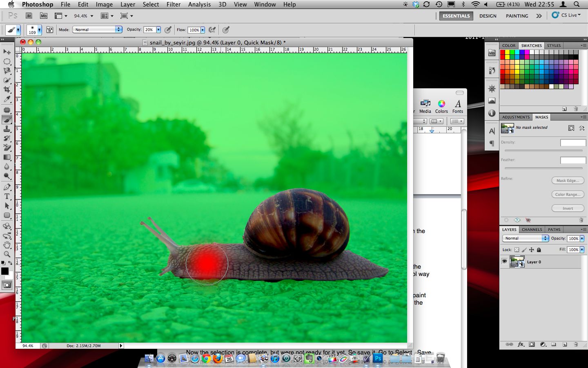Select the Brush tool in toolbox

(x=7, y=120)
